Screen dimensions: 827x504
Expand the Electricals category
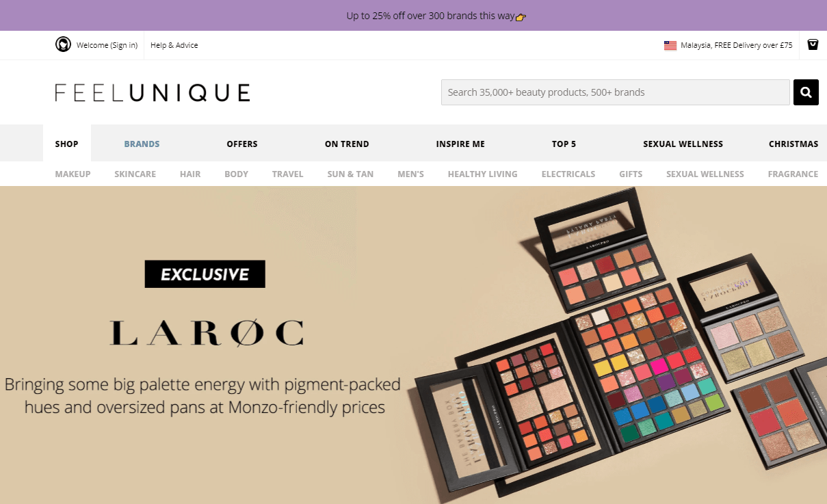pos(568,174)
